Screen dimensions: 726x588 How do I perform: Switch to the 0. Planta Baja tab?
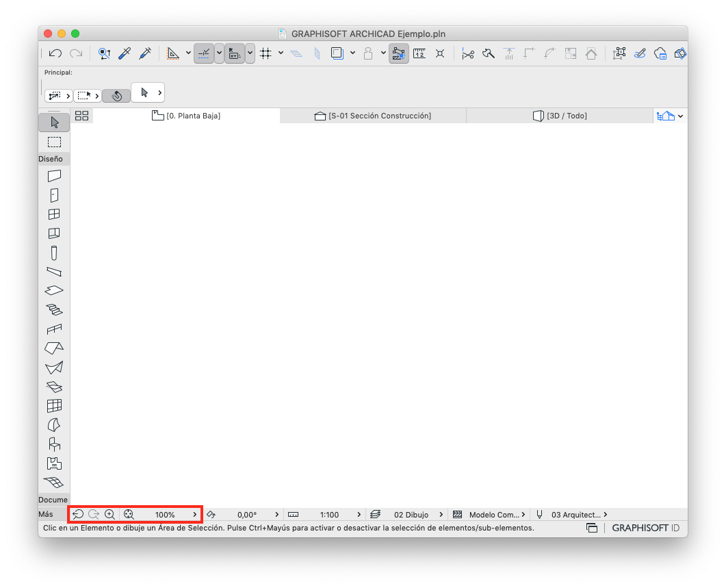(186, 116)
